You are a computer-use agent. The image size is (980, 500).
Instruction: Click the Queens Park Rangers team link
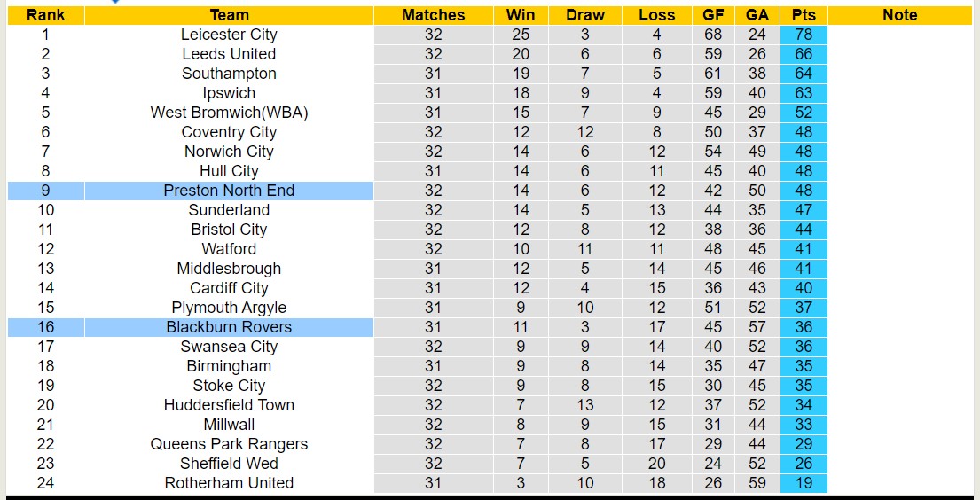229,444
